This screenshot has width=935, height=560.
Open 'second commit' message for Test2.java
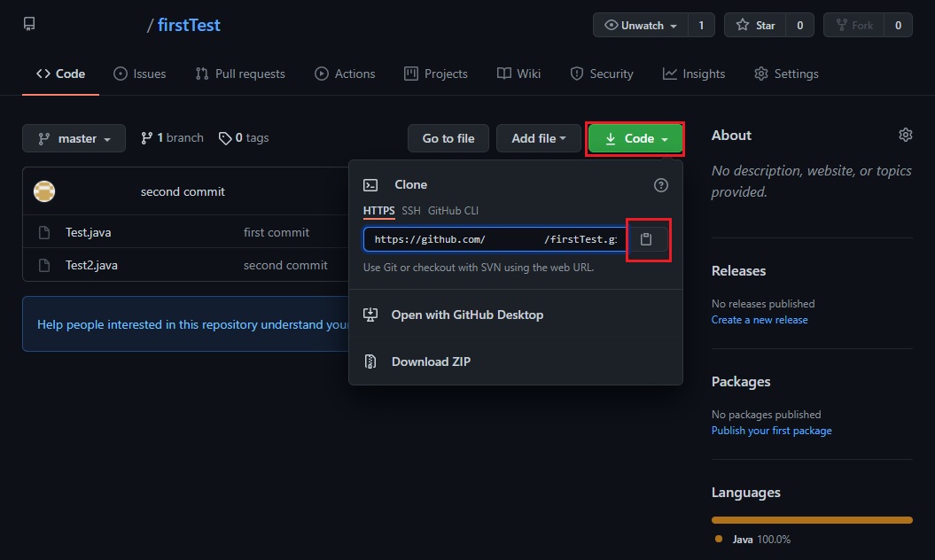pos(285,266)
